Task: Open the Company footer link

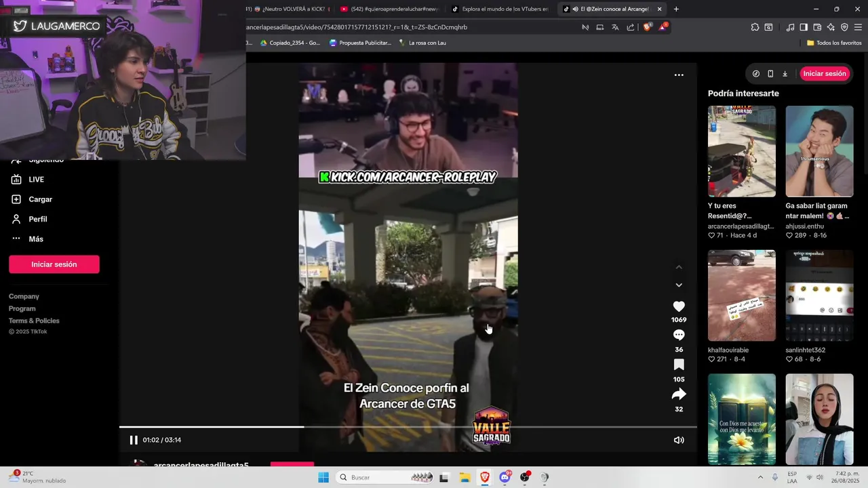Action: pos(24,296)
